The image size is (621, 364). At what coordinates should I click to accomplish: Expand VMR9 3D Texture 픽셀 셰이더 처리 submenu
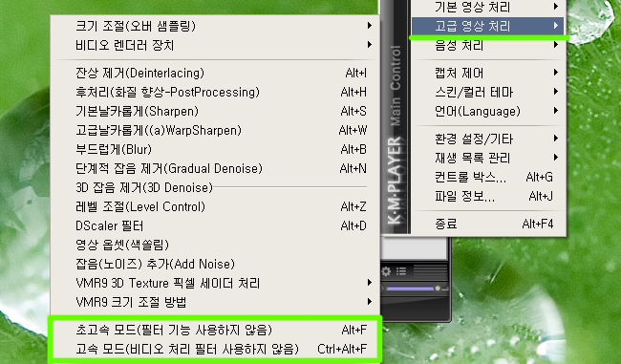[215, 283]
